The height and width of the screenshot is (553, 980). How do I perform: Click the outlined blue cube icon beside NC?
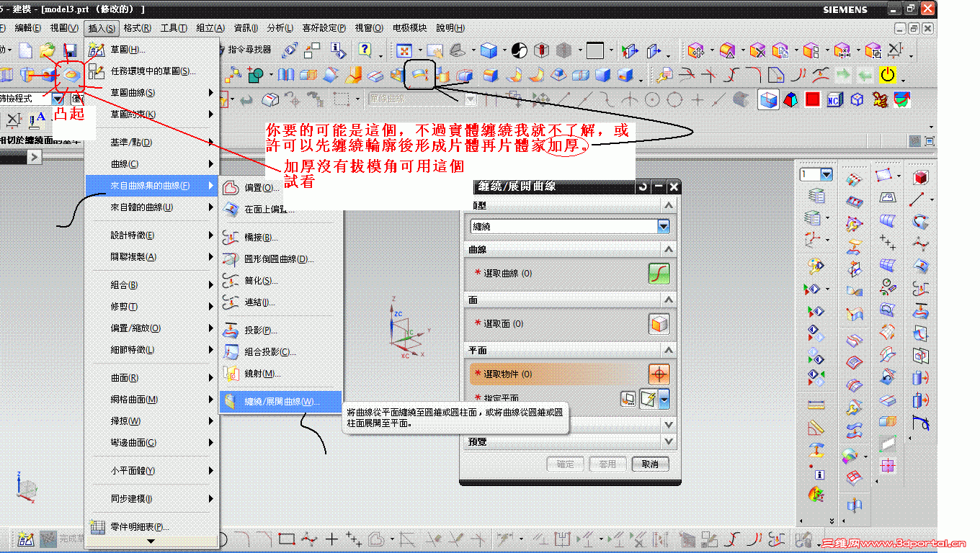pyautogui.click(x=857, y=99)
